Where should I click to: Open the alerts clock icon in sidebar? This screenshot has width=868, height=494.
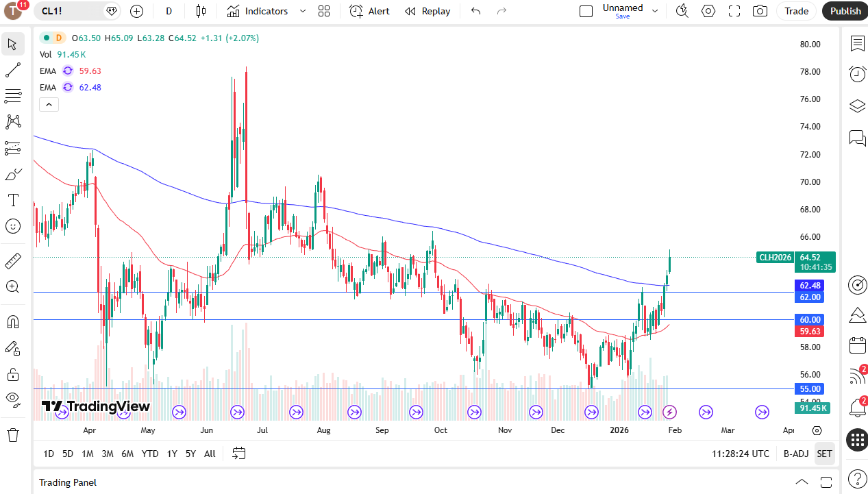coord(857,74)
